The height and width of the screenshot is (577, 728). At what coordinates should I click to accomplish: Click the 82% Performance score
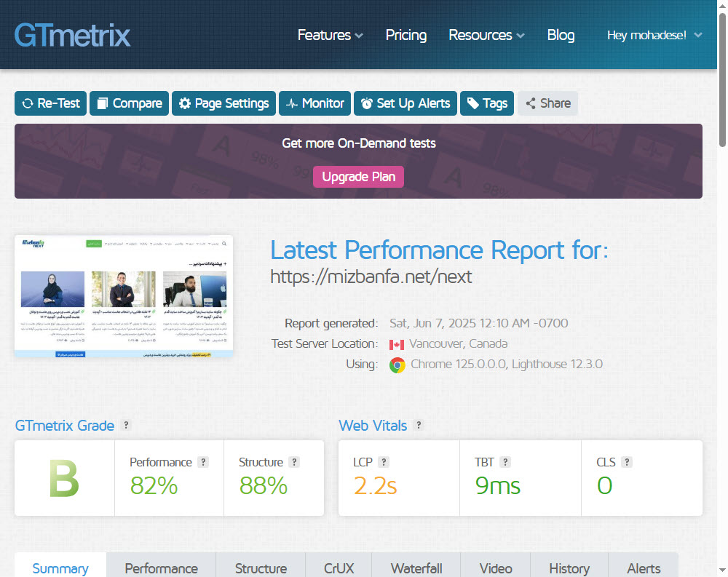pos(154,486)
